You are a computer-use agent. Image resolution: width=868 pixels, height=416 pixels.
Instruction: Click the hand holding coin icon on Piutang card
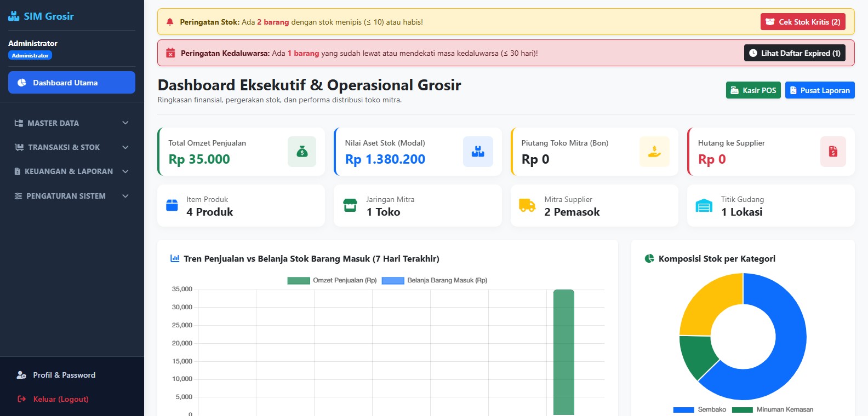coord(654,152)
